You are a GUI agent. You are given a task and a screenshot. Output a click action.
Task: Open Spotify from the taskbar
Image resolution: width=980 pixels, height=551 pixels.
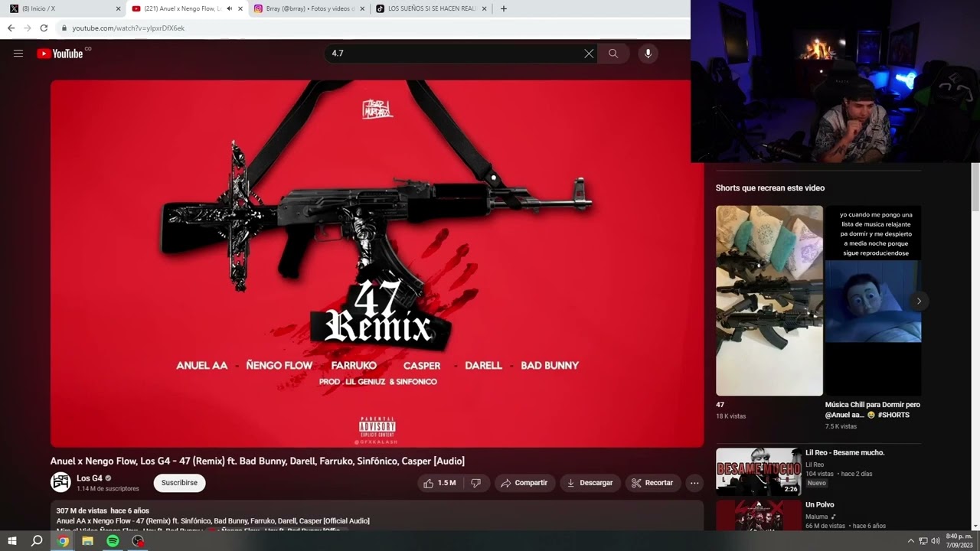[113, 541]
